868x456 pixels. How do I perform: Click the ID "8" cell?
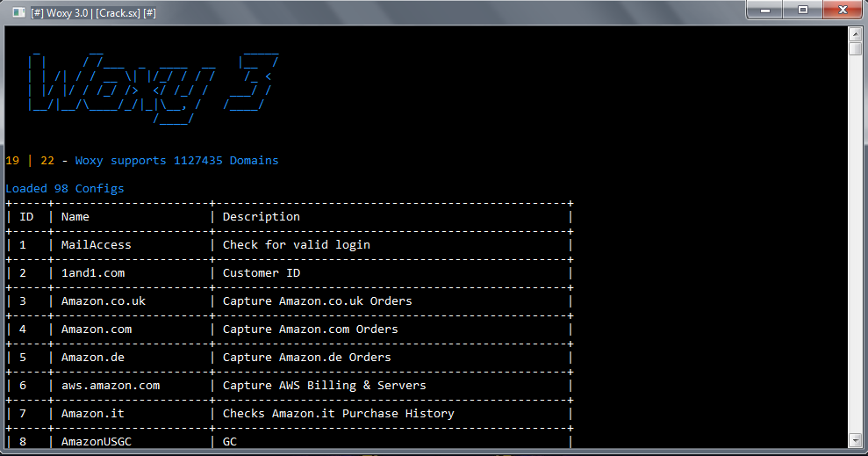[x=23, y=442]
